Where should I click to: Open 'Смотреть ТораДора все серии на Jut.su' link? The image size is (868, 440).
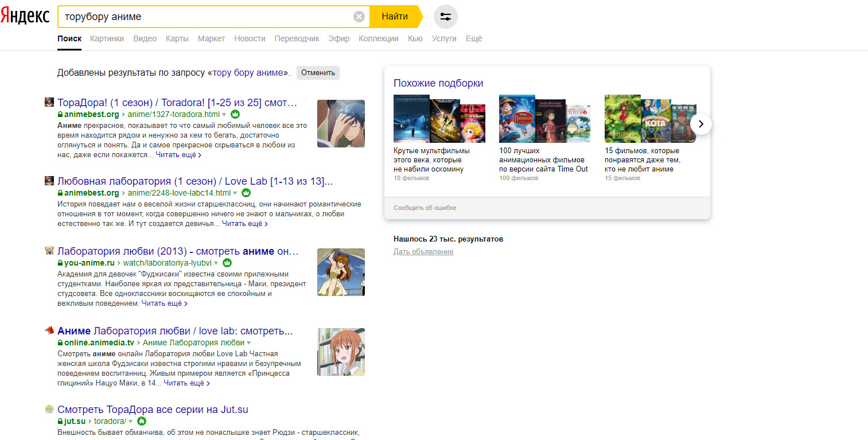click(153, 410)
